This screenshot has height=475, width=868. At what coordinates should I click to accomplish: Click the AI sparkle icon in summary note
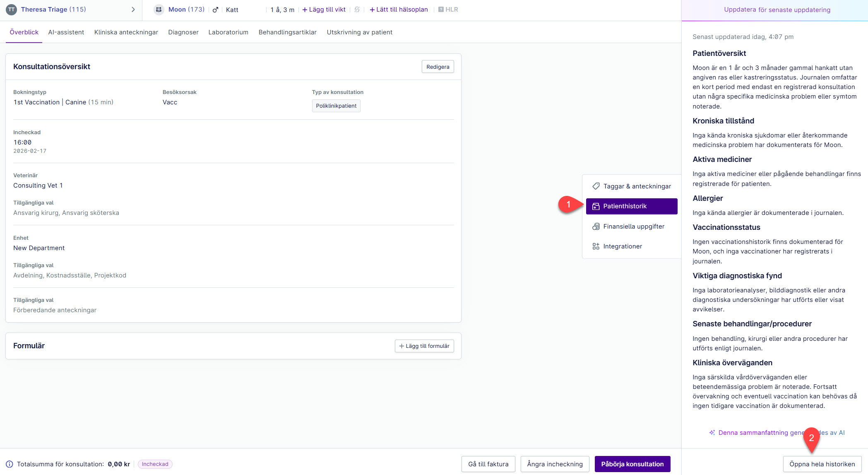point(712,433)
